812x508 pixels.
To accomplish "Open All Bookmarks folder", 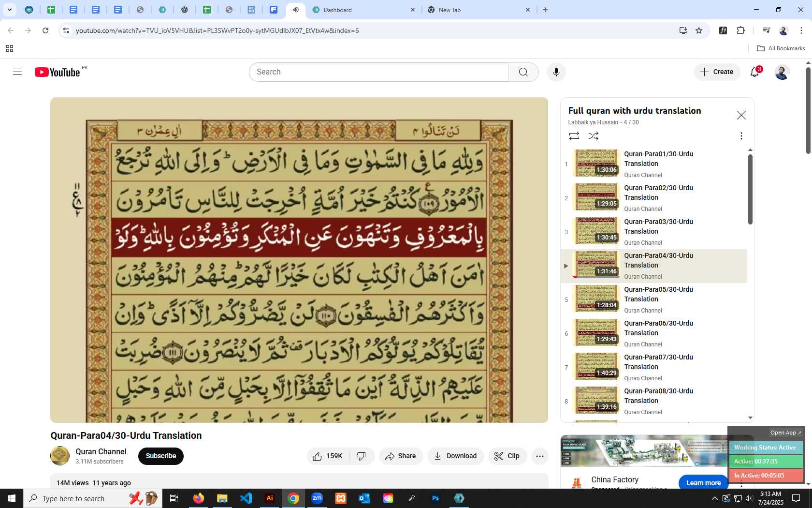I will click(x=781, y=48).
